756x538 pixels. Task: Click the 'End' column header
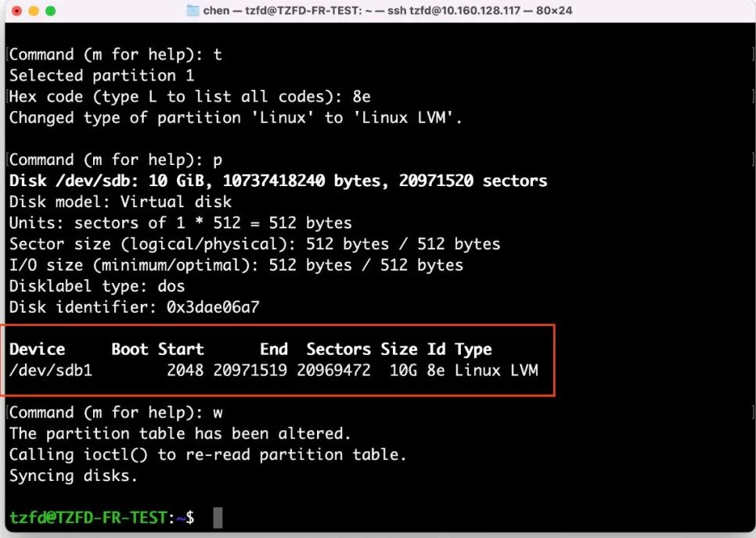274,350
